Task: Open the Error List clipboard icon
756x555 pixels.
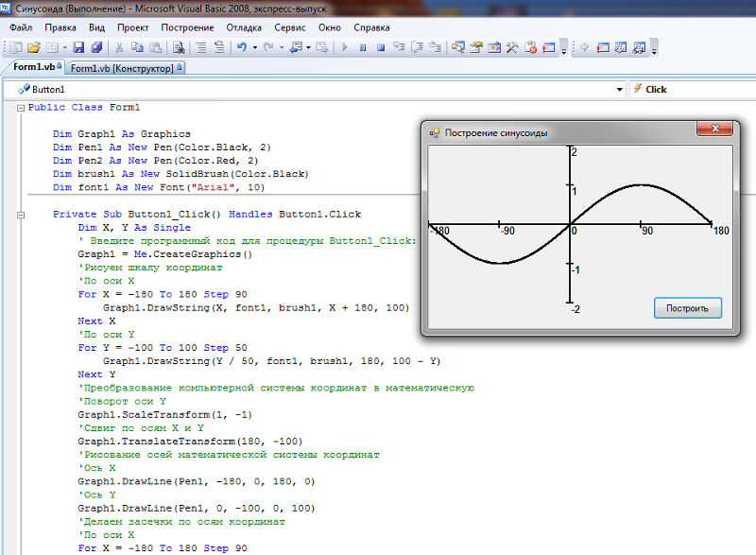Action: point(530,47)
